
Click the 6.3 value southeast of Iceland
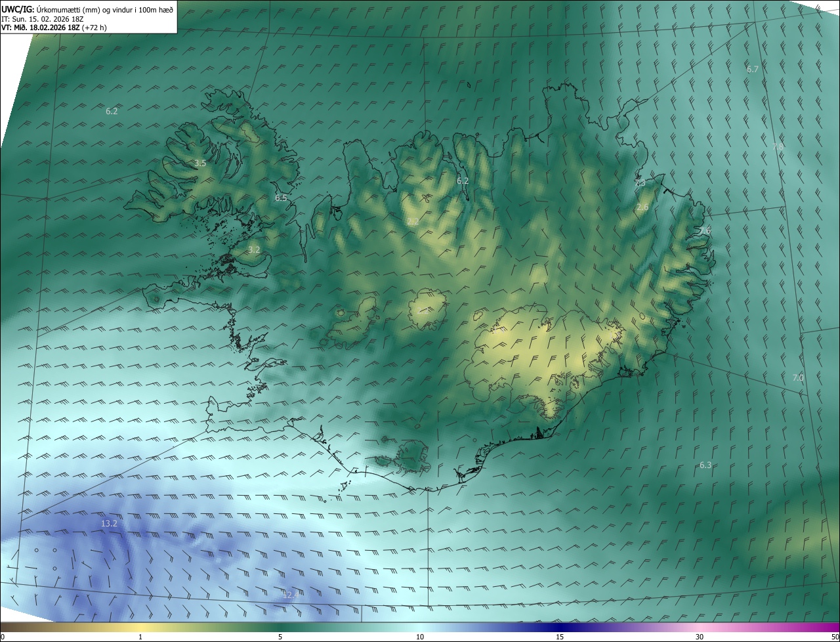(x=705, y=465)
